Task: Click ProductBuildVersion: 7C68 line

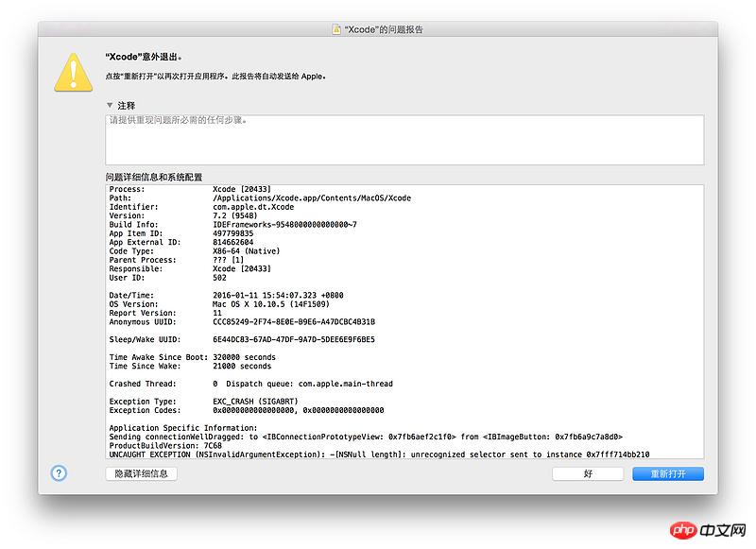Action: pos(165,445)
